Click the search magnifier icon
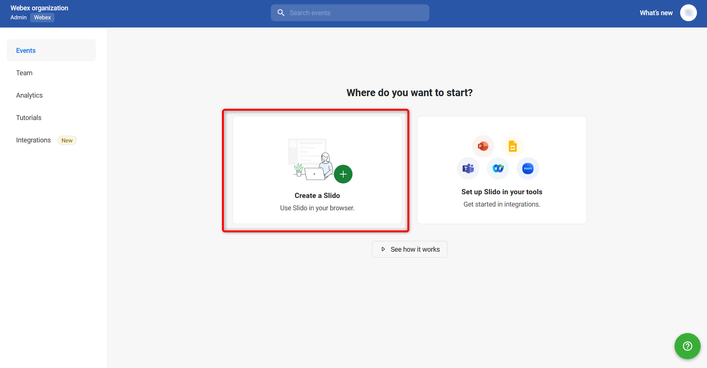The width and height of the screenshot is (707, 368). pyautogui.click(x=281, y=13)
